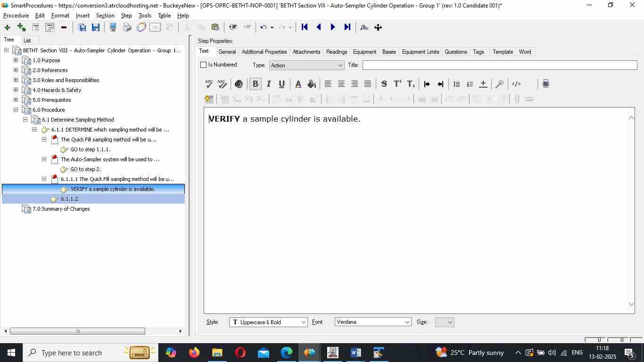Open font color picker

(x=298, y=84)
